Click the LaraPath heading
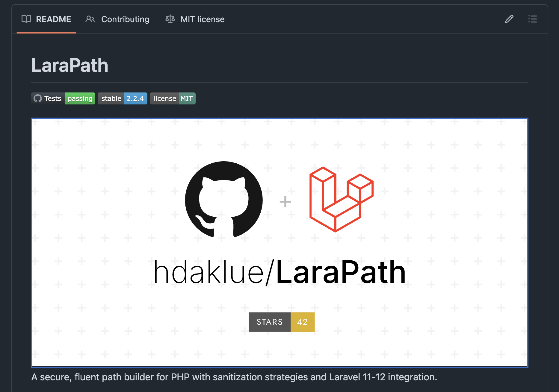Viewport: 559px width, 392px height. click(x=70, y=65)
